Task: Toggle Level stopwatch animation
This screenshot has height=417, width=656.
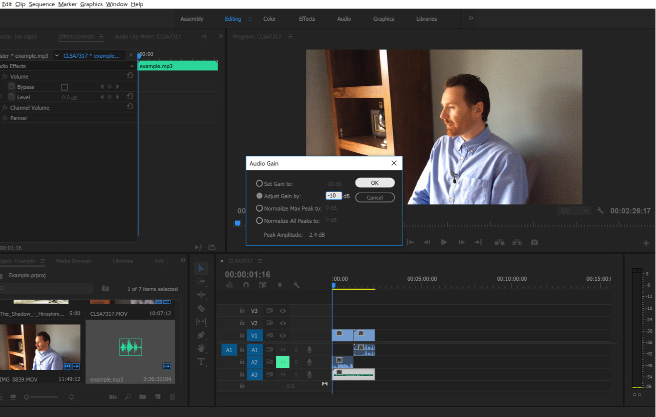Action: (12, 97)
